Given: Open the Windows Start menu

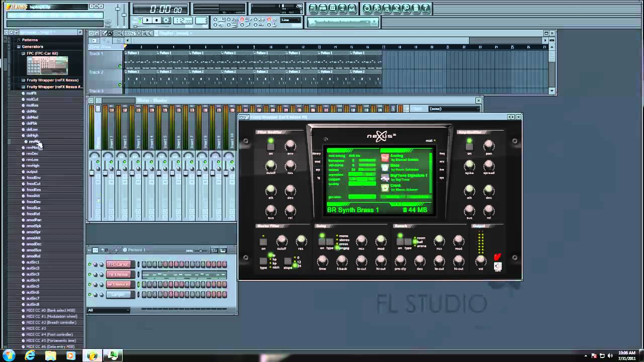Looking at the screenshot, I should coord(9,355).
